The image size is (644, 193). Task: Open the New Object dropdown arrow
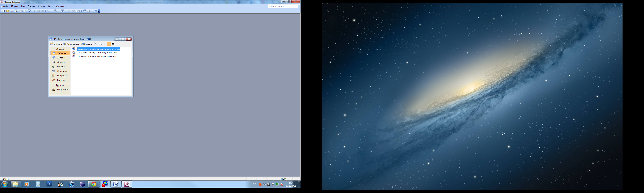click(x=91, y=11)
